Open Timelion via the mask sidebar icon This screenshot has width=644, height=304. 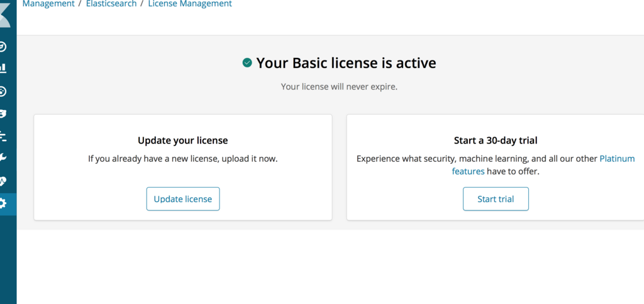tap(3, 114)
